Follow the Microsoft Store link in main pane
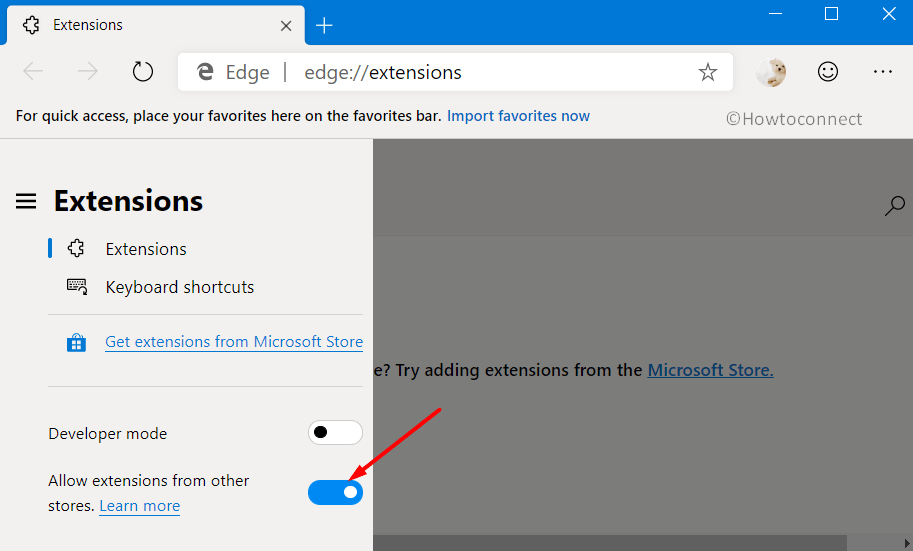This screenshot has height=551, width=913. (x=710, y=370)
